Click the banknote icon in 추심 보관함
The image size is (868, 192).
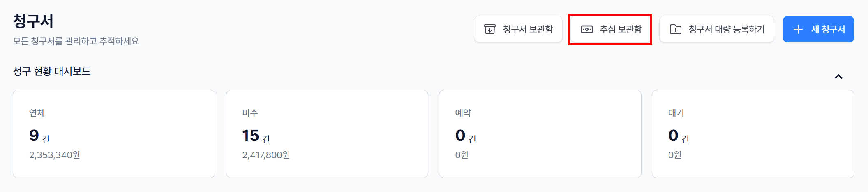(x=586, y=29)
